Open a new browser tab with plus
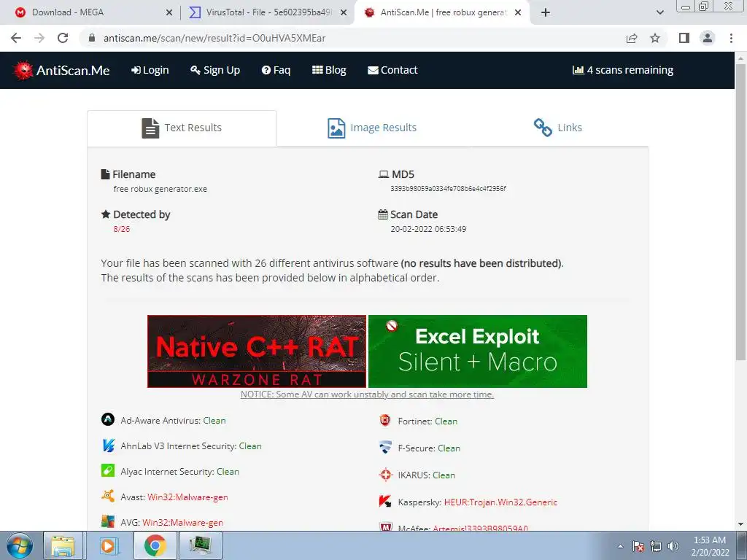Viewport: 747px width, 560px height. click(x=546, y=12)
